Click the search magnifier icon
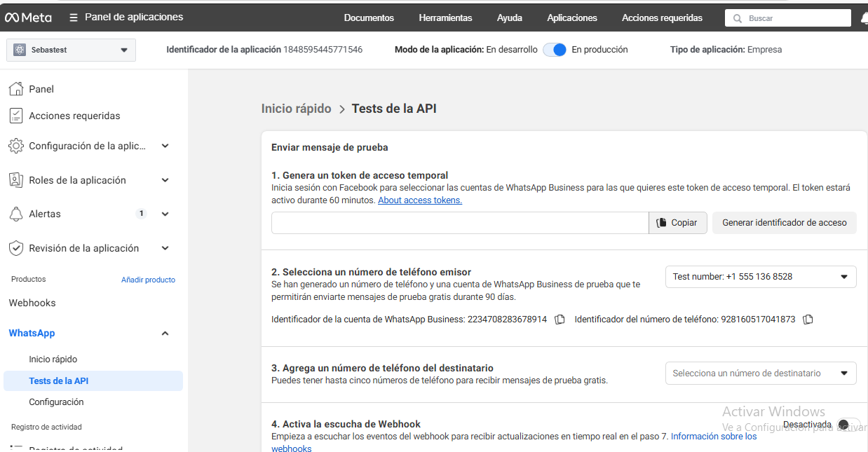This screenshot has width=868, height=452. [738, 18]
